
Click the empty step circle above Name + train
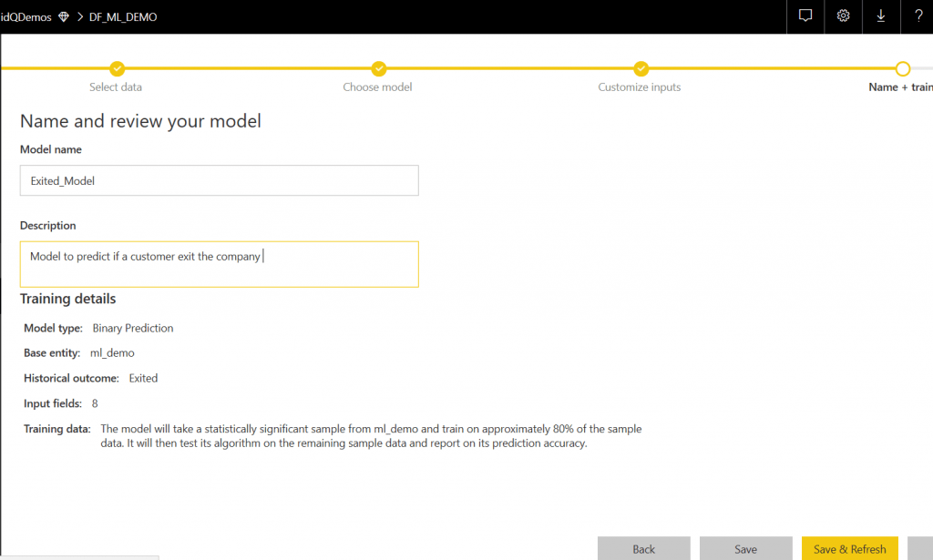[x=902, y=68]
